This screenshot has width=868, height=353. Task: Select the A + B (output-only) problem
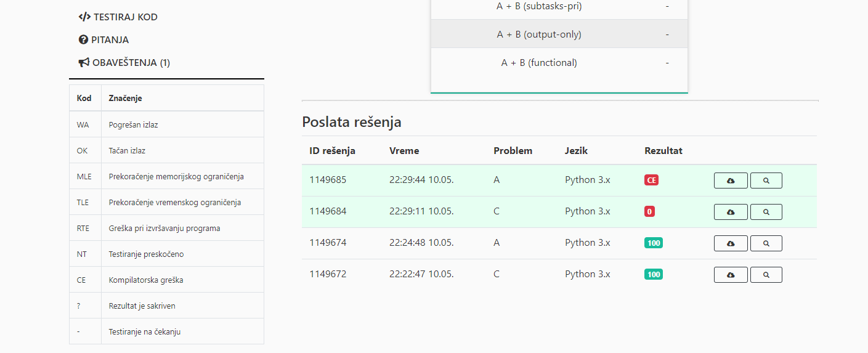pos(538,34)
